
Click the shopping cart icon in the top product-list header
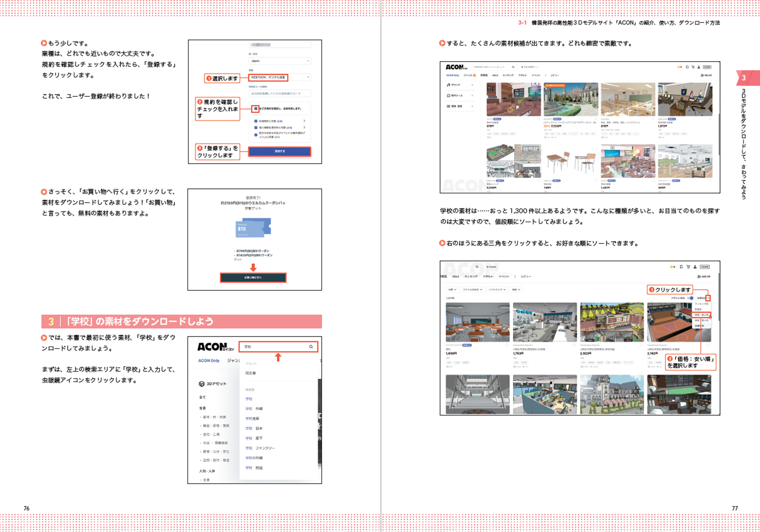pos(693,67)
